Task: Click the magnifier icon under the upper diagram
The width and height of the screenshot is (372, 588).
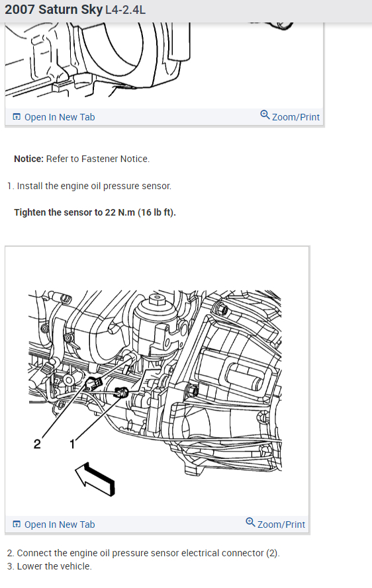Action: tap(265, 114)
